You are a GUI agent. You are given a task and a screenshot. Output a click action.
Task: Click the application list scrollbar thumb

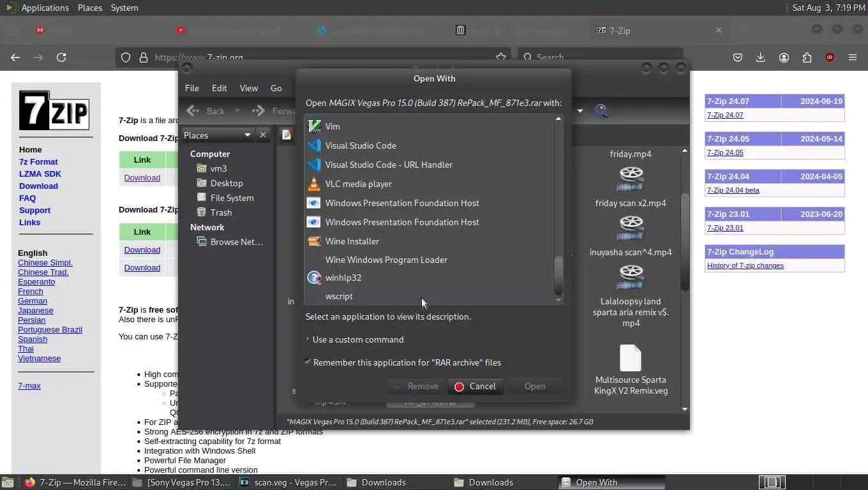click(x=558, y=274)
